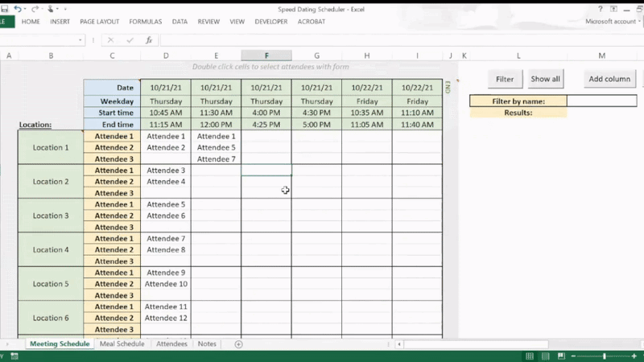The image size is (644, 362).
Task: Select the 5:00 PM end time cell
Action: tap(316, 125)
